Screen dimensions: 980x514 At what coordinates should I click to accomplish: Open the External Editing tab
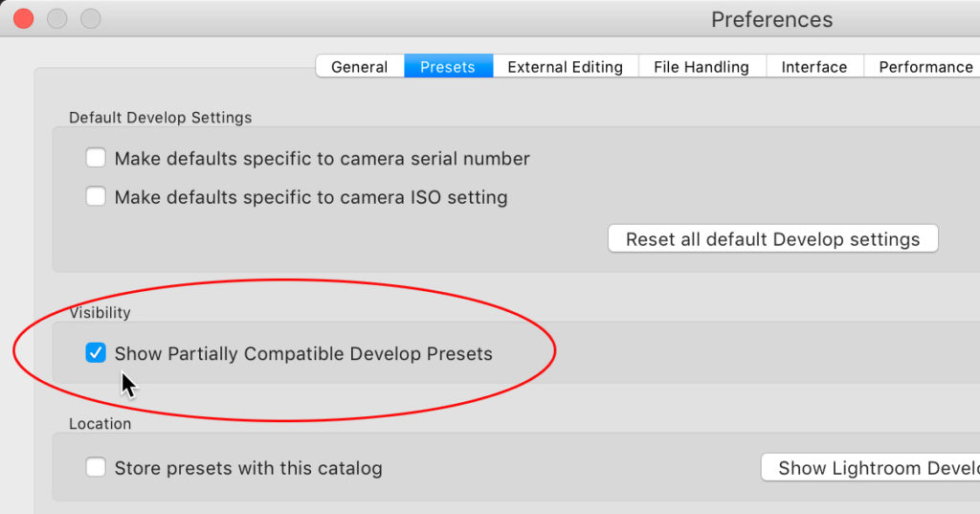565,67
